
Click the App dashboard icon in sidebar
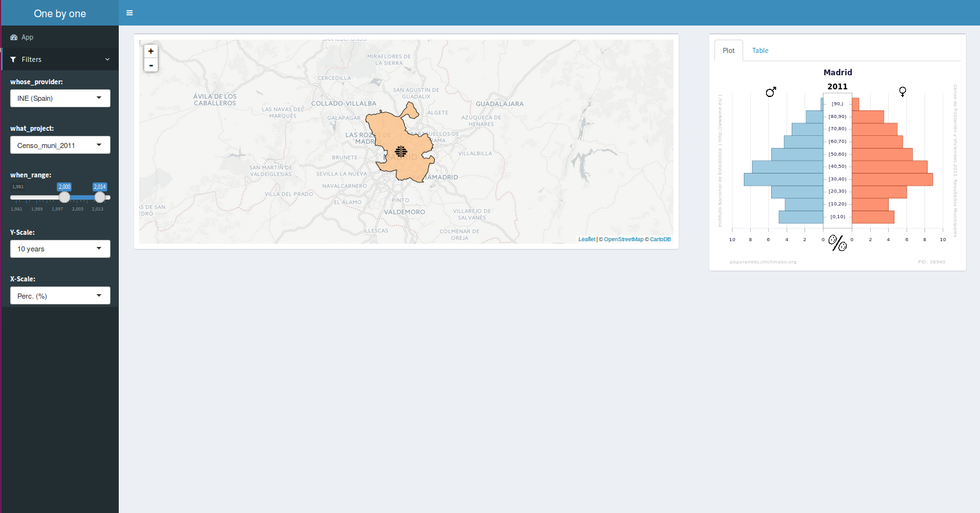[14, 38]
